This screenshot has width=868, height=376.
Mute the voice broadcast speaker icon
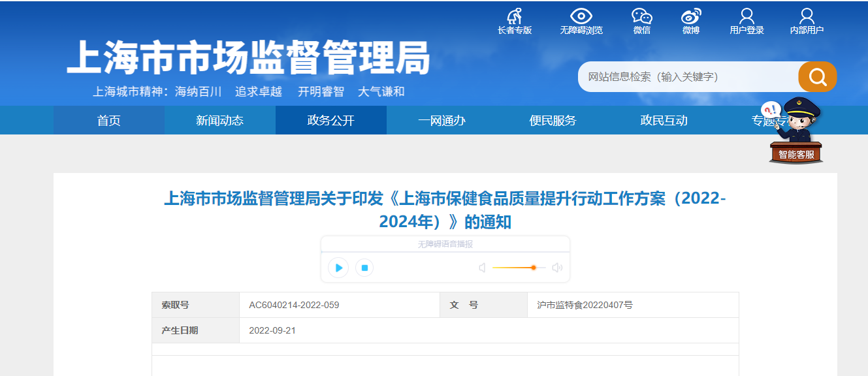pos(481,267)
